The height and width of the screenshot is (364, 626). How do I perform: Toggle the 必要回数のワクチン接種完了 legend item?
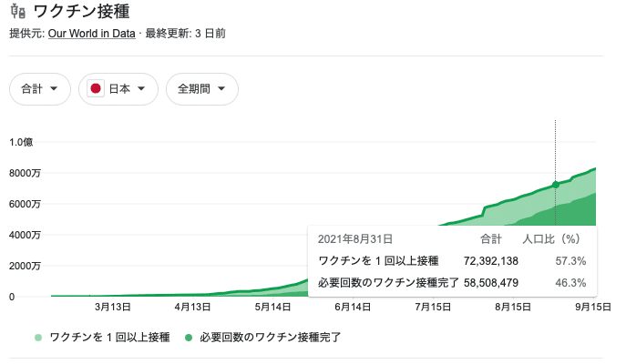[x=263, y=338]
